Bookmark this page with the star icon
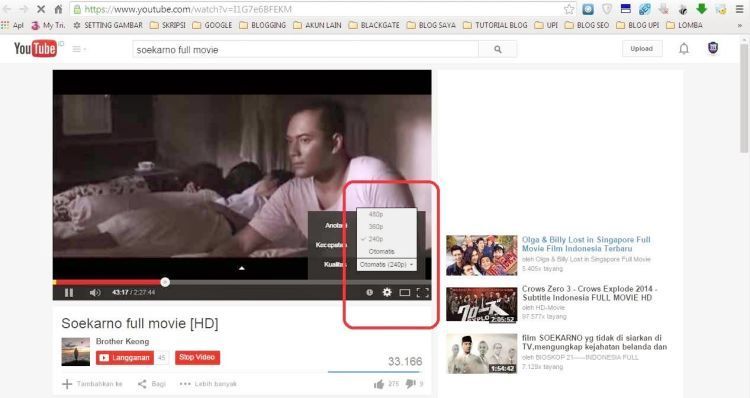The height and width of the screenshot is (398, 750). (x=569, y=9)
